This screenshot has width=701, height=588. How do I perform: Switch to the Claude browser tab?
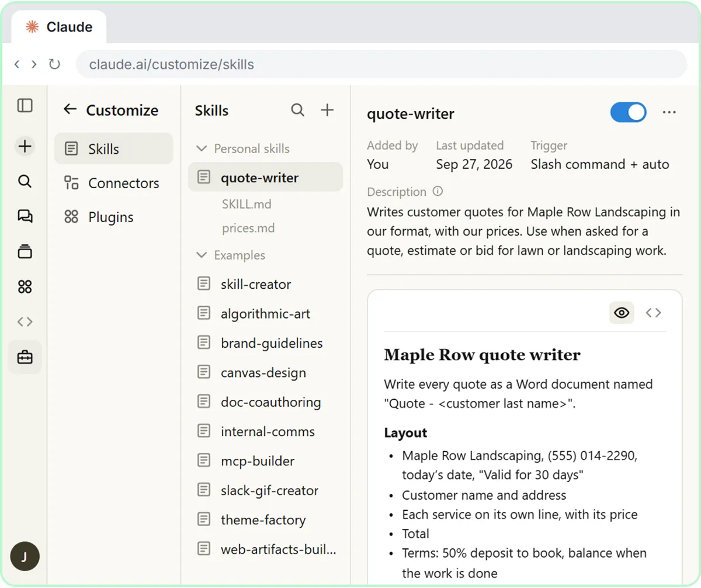pyautogui.click(x=59, y=27)
